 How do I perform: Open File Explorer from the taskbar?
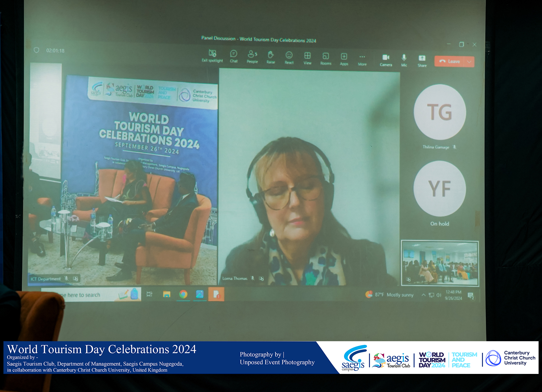coord(167,294)
